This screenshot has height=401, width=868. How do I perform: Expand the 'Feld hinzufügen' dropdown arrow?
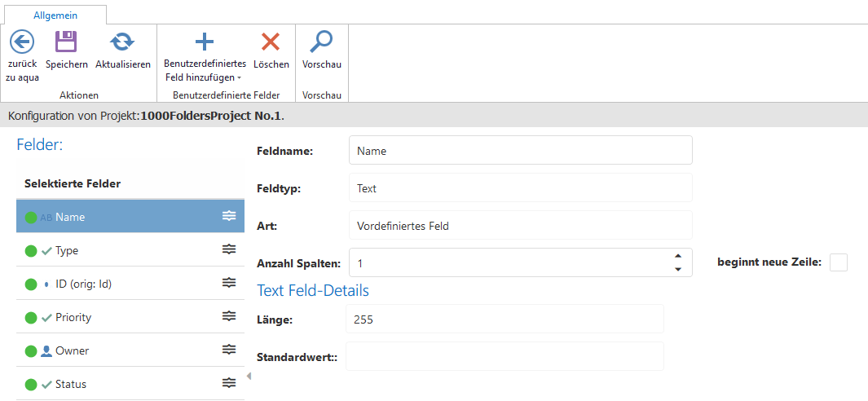pos(240,78)
